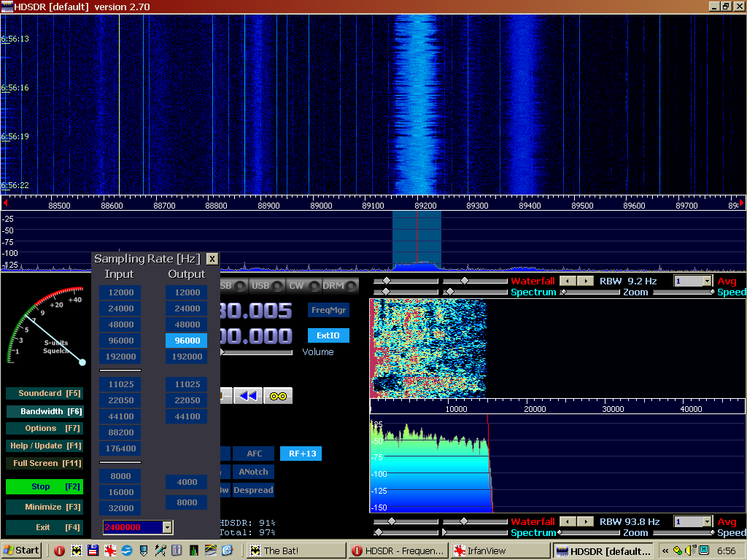Open the blue seagull quick launch icon
The width and height of the screenshot is (747, 560).
pos(127,551)
